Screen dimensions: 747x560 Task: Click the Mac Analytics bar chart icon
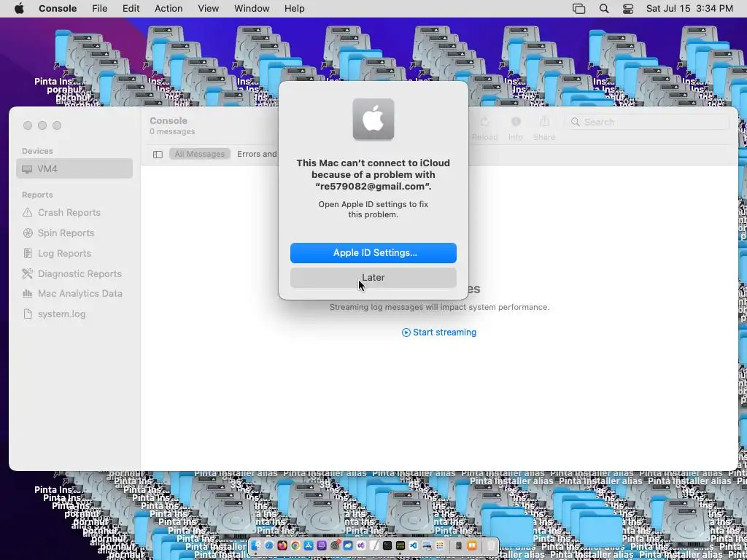(28, 293)
